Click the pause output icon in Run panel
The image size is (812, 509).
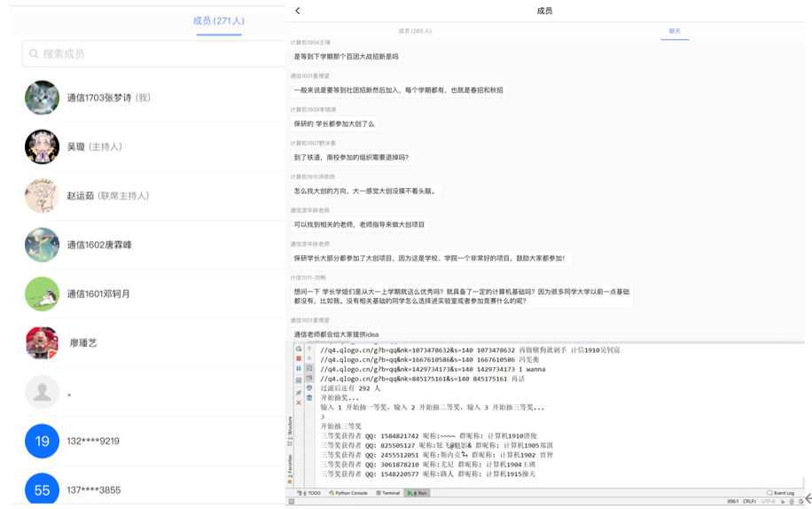299,369
